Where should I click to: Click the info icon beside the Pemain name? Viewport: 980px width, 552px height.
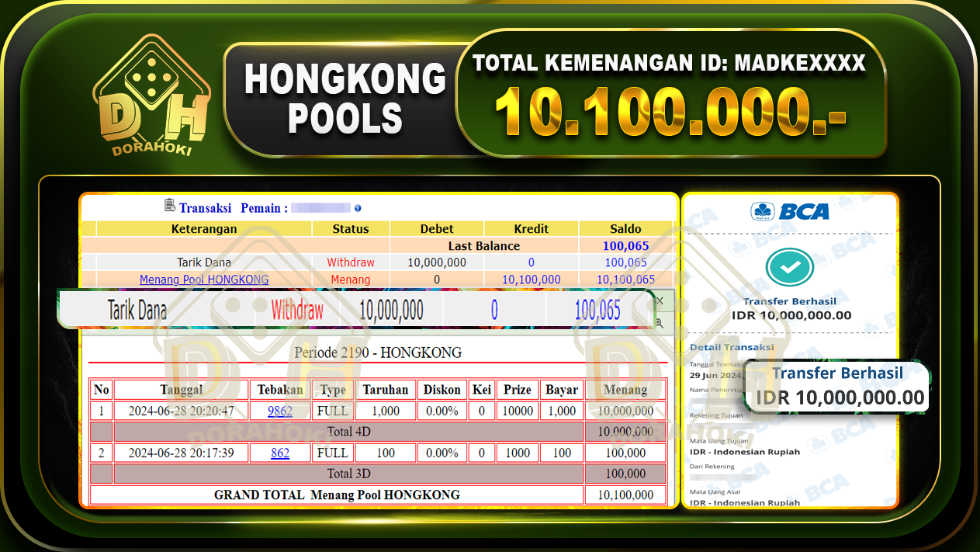358,208
